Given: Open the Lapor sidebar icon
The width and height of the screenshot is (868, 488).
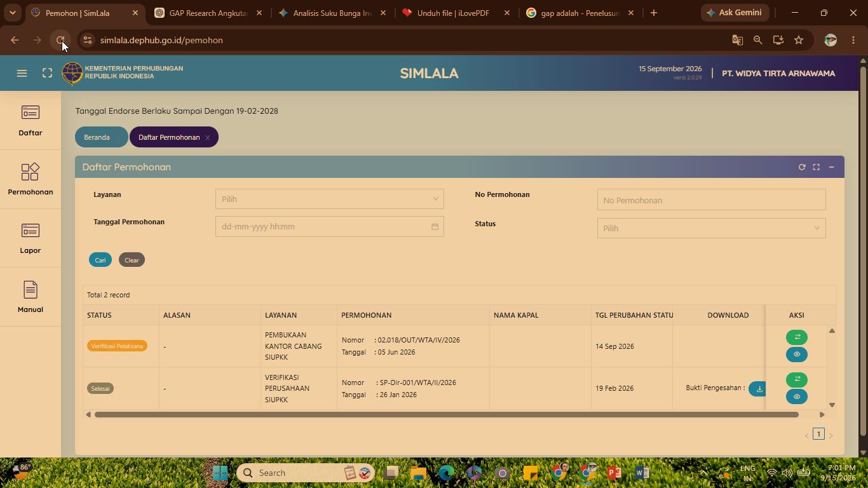Looking at the screenshot, I should click(x=31, y=239).
